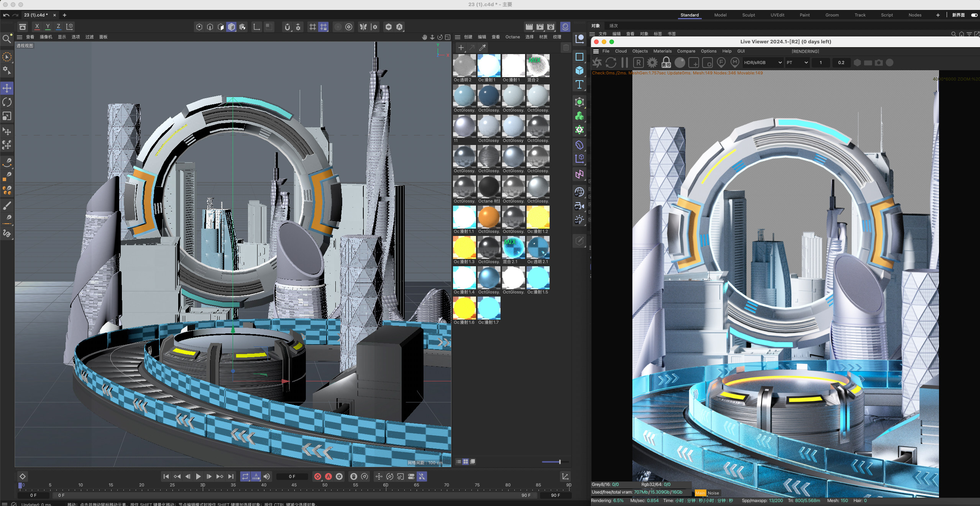This screenshot has height=506, width=980.
Task: Pause rendering in Live Viewer toolbar
Action: [624, 63]
